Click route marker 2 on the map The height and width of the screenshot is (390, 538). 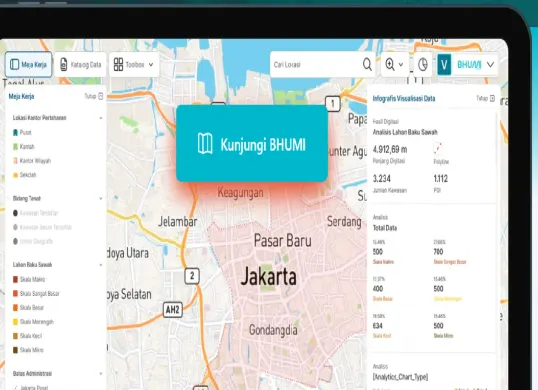pos(192,276)
